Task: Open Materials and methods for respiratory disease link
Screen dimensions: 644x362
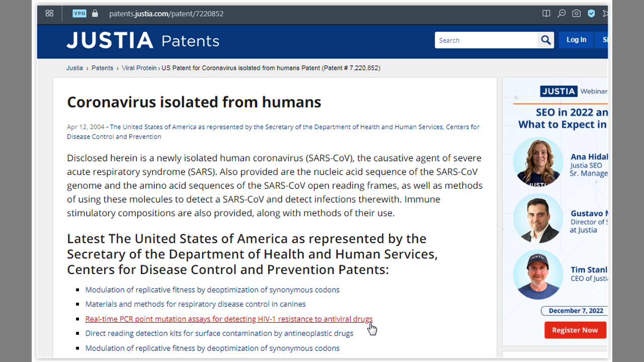Action: pos(195,304)
